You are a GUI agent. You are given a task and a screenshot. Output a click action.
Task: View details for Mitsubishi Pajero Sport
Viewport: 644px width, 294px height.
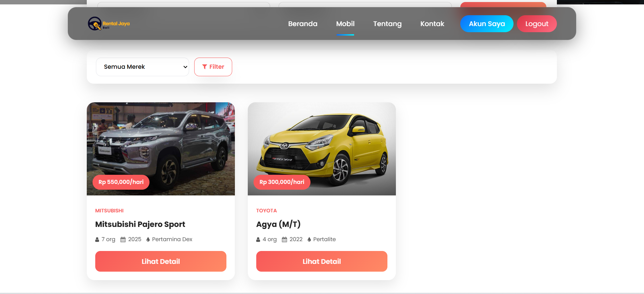pos(161,261)
